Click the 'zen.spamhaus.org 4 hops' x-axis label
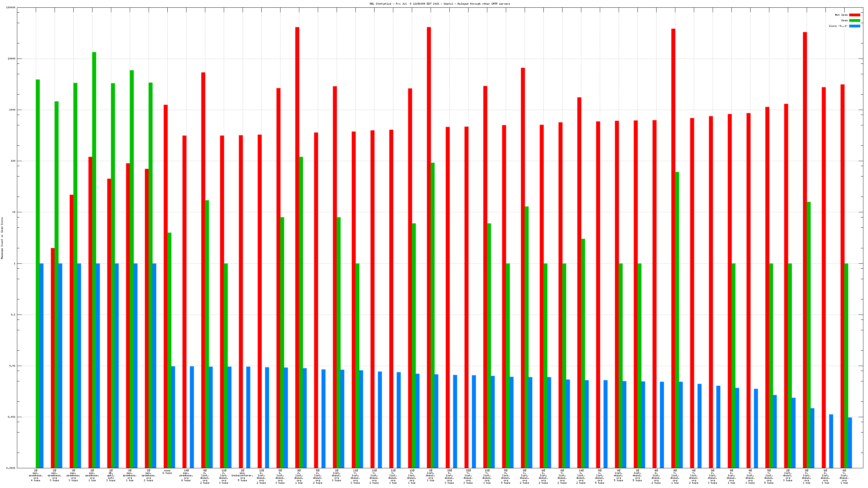The image size is (868, 488). [x=36, y=475]
